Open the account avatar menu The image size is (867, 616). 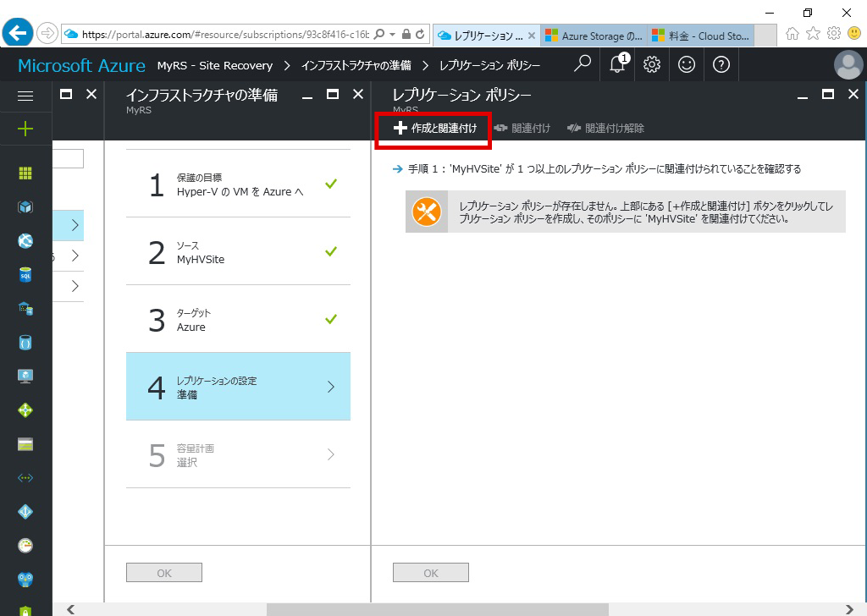point(848,64)
